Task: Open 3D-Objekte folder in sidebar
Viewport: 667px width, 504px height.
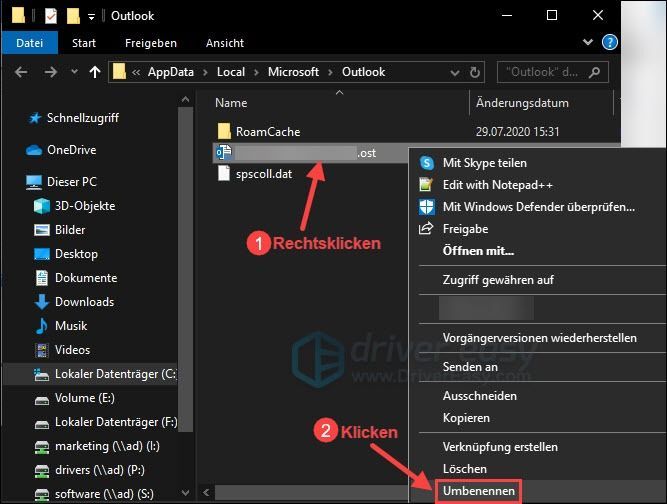Action: pos(85,206)
